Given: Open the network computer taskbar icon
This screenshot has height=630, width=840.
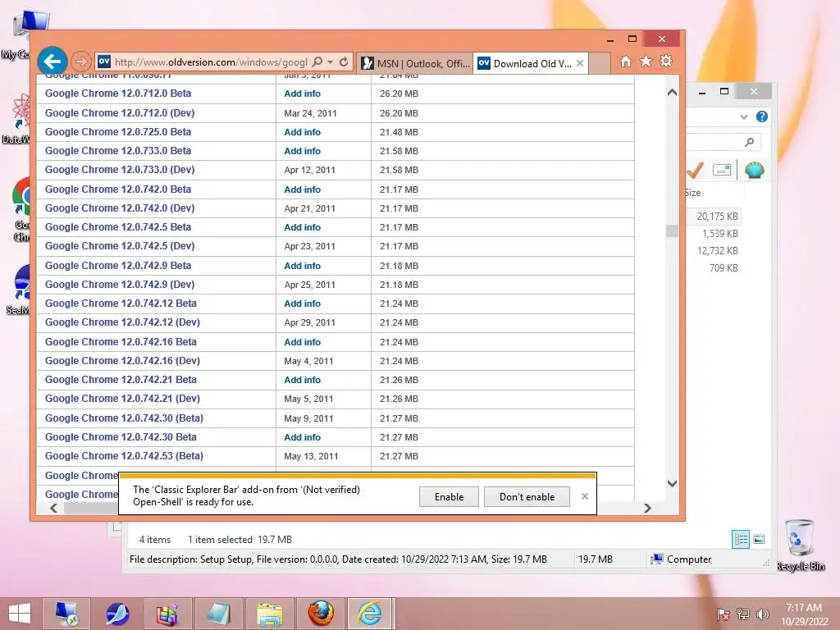Looking at the screenshot, I should point(66,614).
